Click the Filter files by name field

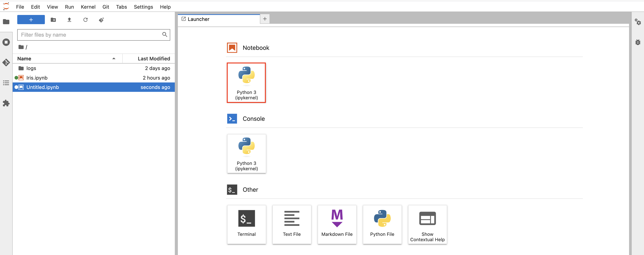(90, 35)
